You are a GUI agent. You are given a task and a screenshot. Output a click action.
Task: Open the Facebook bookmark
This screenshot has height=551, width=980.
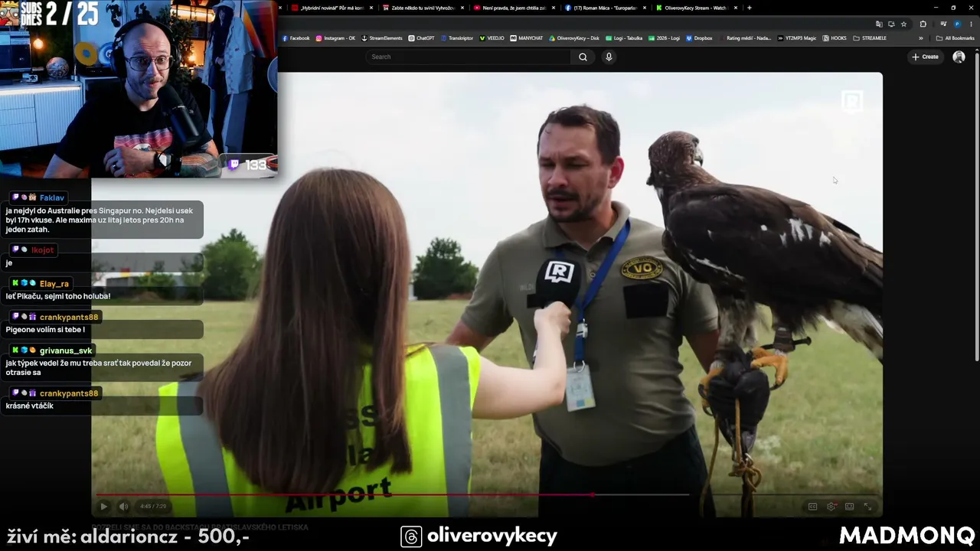click(296, 38)
